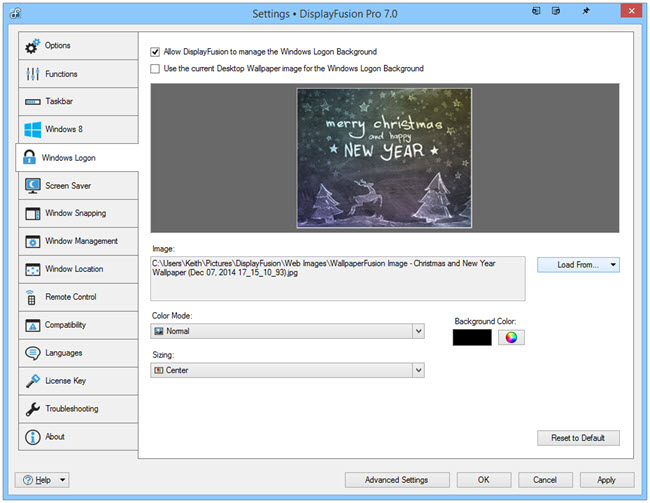Click the About info icon
Viewport: 650px width, 503px height.
click(x=32, y=437)
